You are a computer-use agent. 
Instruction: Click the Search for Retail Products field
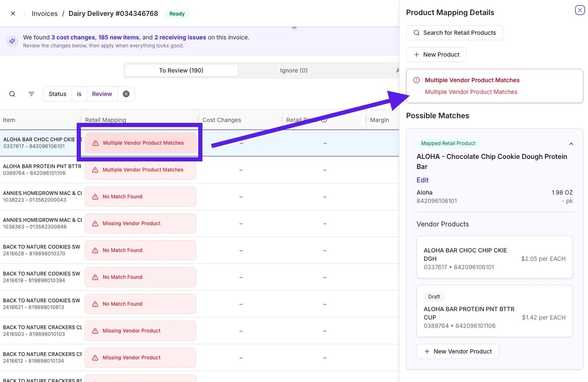point(455,33)
